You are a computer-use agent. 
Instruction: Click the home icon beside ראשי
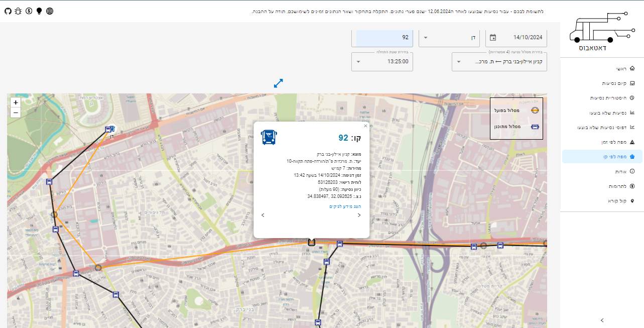coord(632,68)
